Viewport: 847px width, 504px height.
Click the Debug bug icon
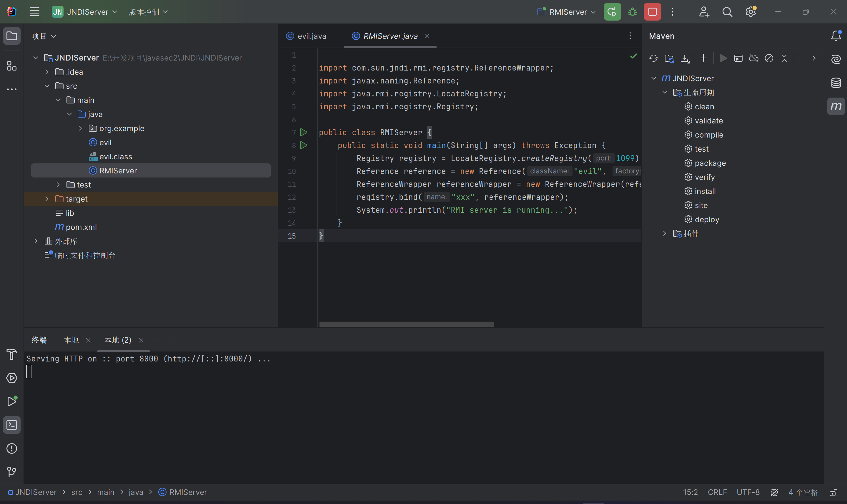[x=632, y=12]
